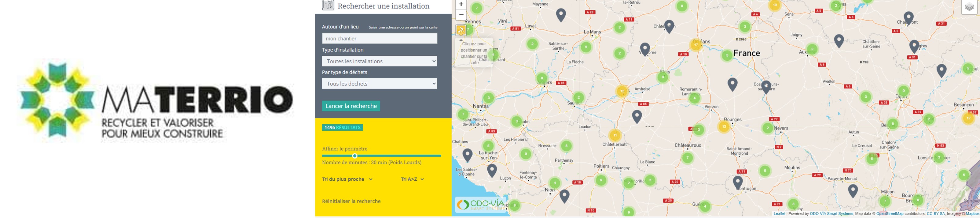Zoom in on the map

pyautogui.click(x=461, y=4)
